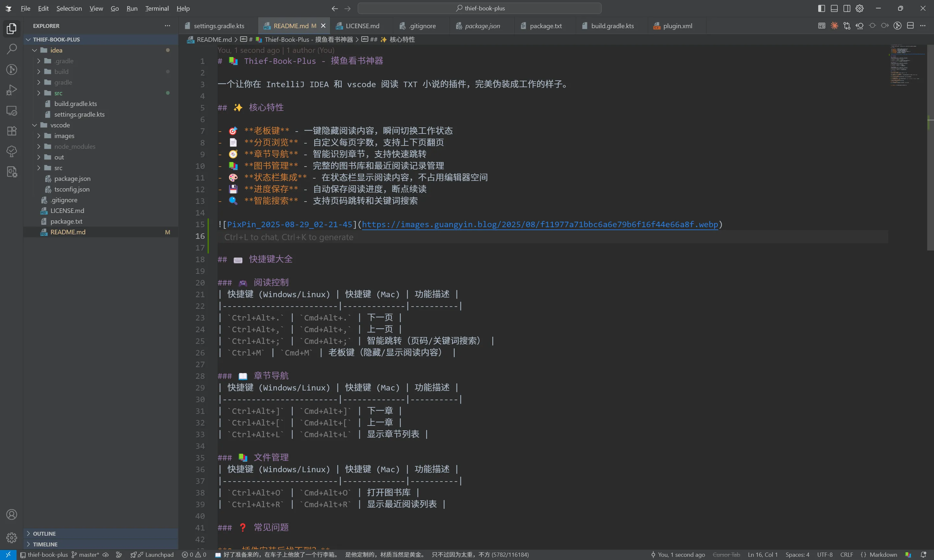Switch to plugin.xml tab

[x=677, y=26]
